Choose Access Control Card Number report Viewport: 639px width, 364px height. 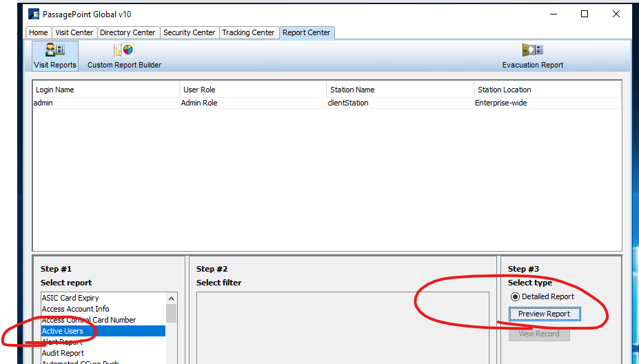coord(103,320)
